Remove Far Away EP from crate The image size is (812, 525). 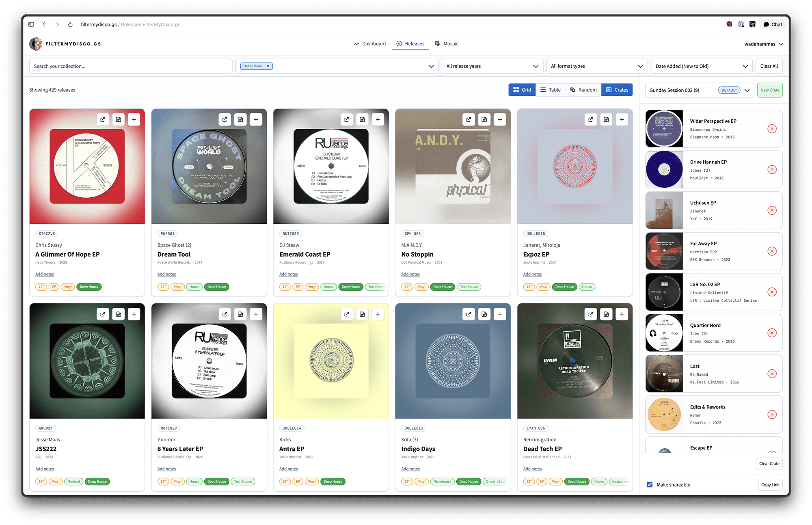[772, 251]
